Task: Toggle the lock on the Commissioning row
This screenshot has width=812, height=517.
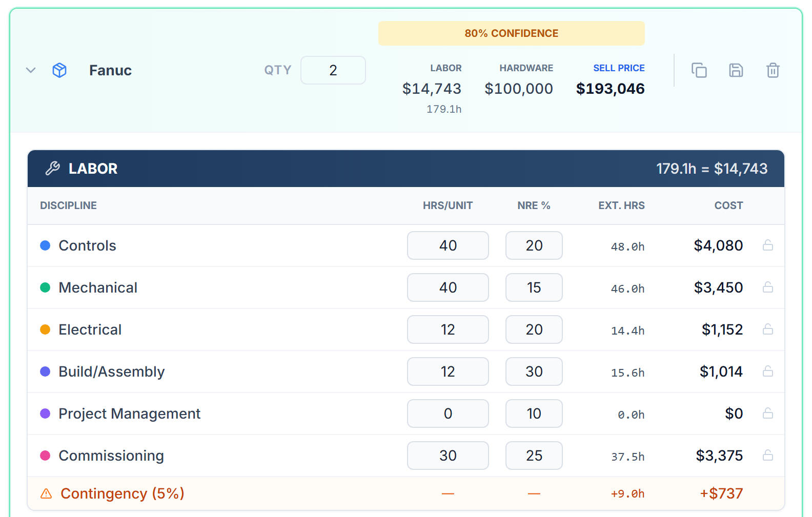Action: click(x=767, y=456)
